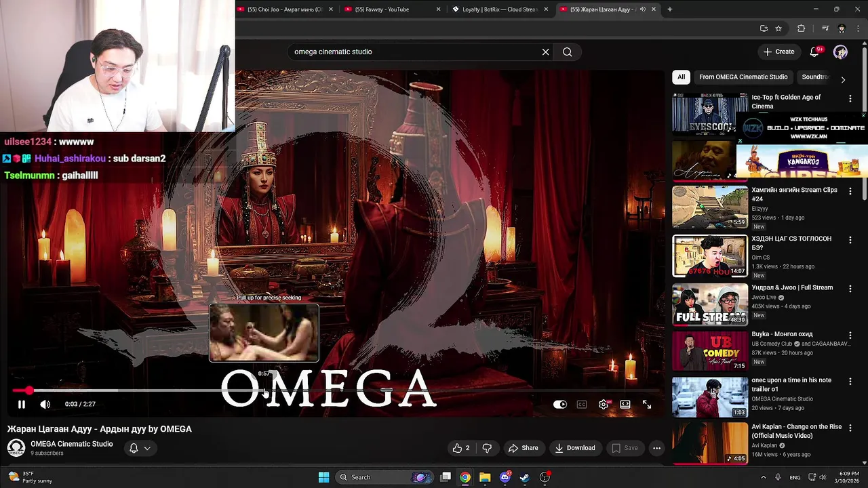
Task: Open options for Buyka - Монгол охид video
Action: click(850, 335)
